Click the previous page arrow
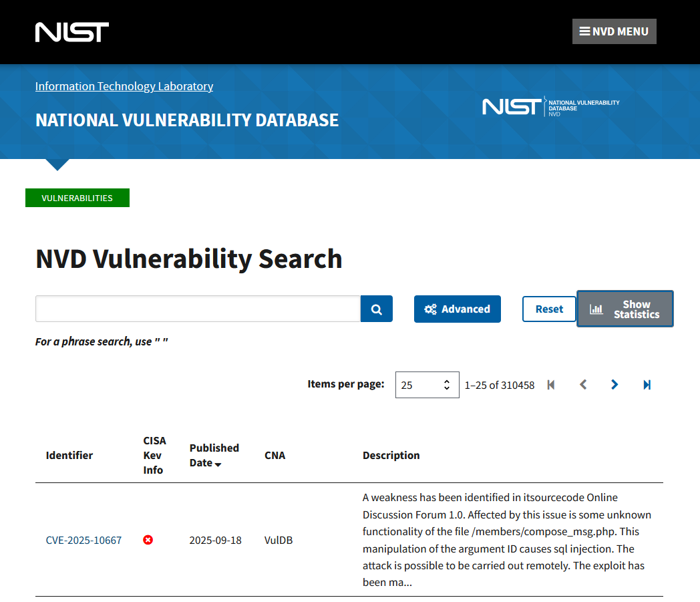 click(x=582, y=385)
